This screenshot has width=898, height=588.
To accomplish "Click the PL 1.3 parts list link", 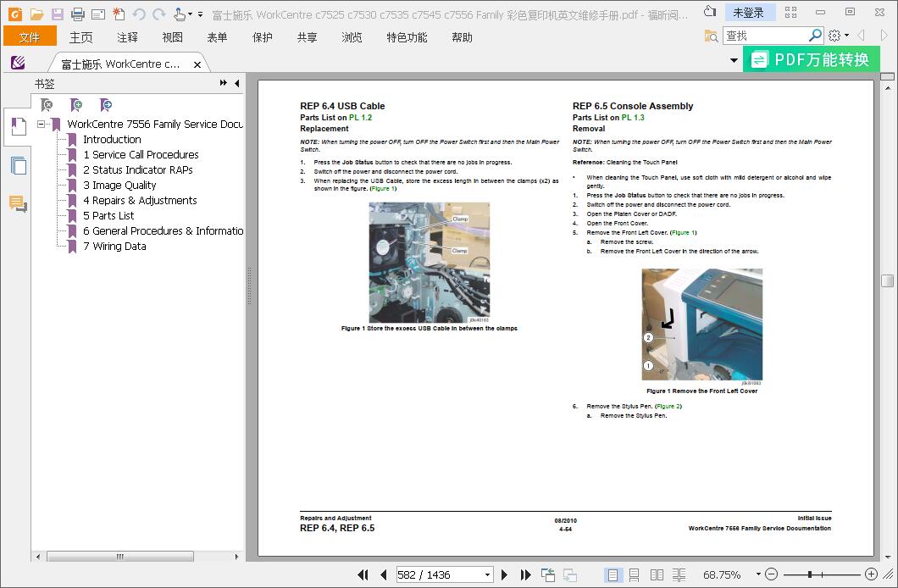I will (633, 118).
